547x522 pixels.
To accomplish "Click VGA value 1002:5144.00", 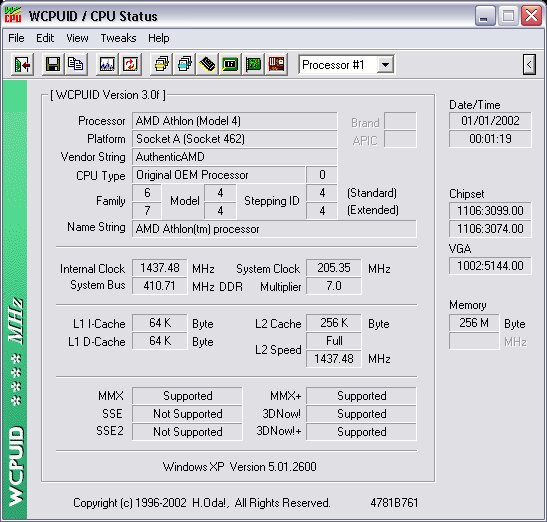I will (x=490, y=266).
